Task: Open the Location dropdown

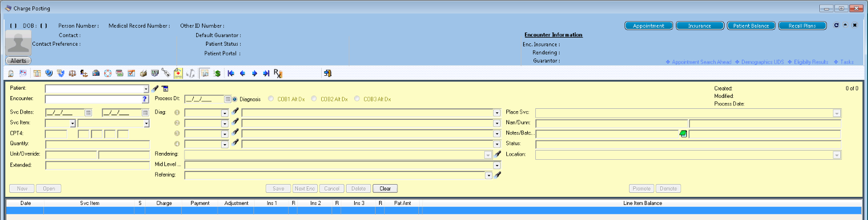Action: pos(837,155)
